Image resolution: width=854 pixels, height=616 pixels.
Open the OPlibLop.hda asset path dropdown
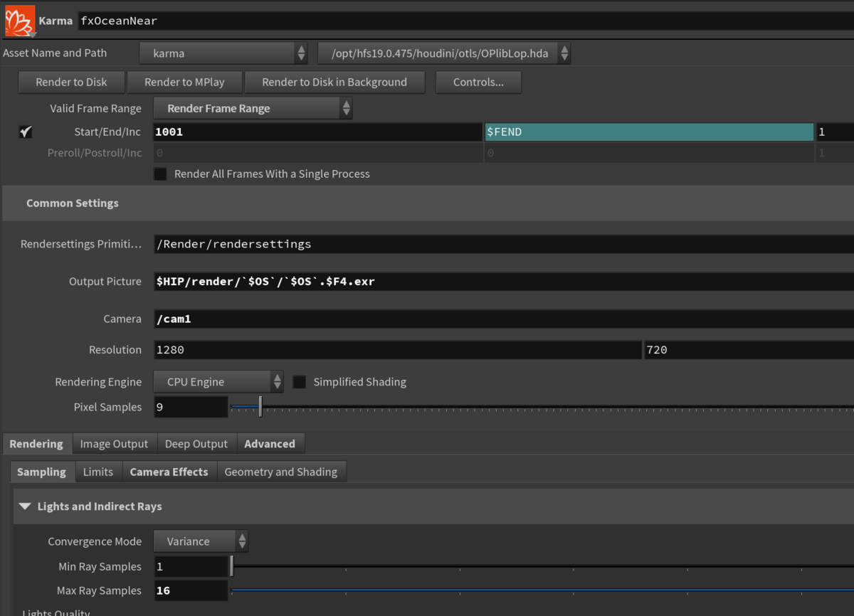tap(444, 53)
